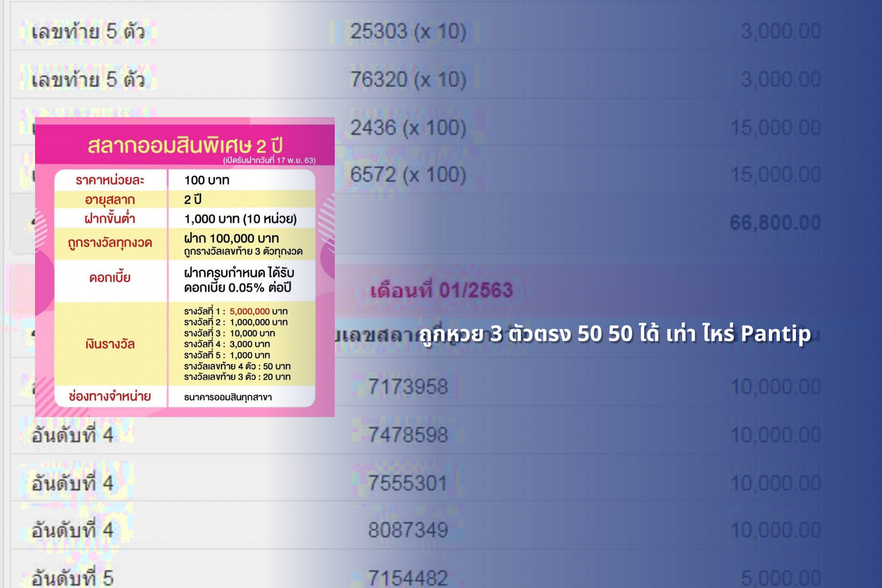Select the ฝากขั้นต่ำ label
This screenshot has width=882, height=588.
click(x=110, y=218)
